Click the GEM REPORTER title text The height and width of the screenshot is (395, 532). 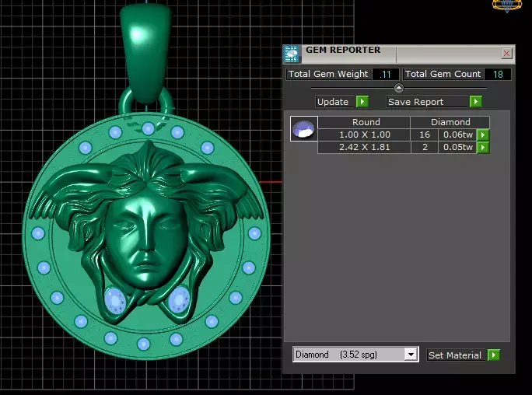coord(343,50)
